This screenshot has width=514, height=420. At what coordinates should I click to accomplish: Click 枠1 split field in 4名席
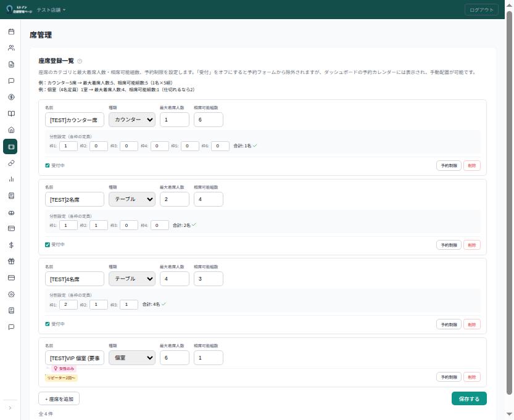coord(68,305)
